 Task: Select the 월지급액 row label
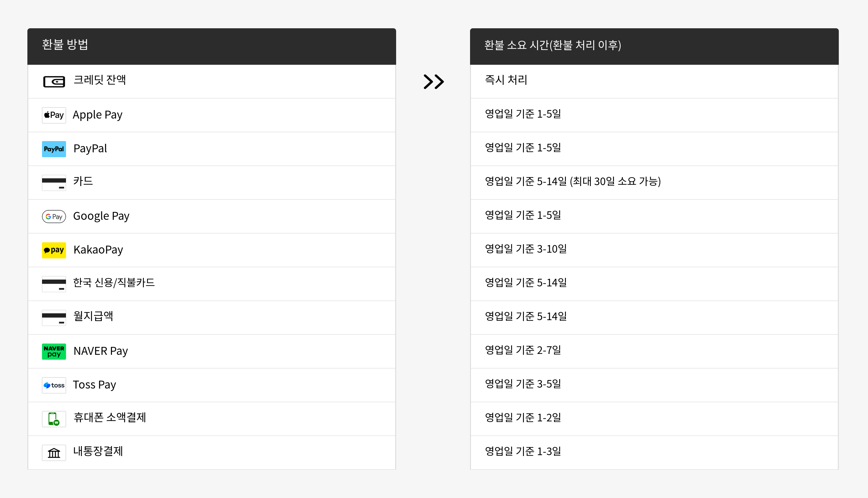[93, 316]
